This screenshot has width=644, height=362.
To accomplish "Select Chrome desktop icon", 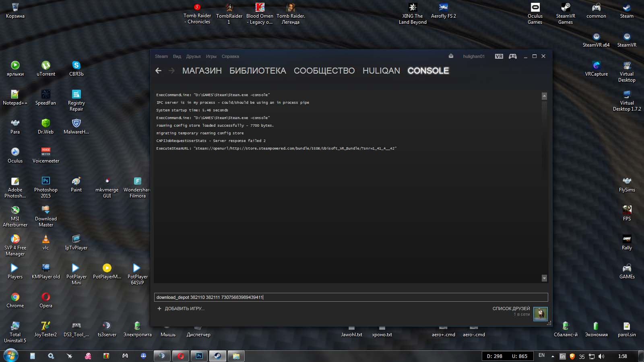I will pos(15,300).
